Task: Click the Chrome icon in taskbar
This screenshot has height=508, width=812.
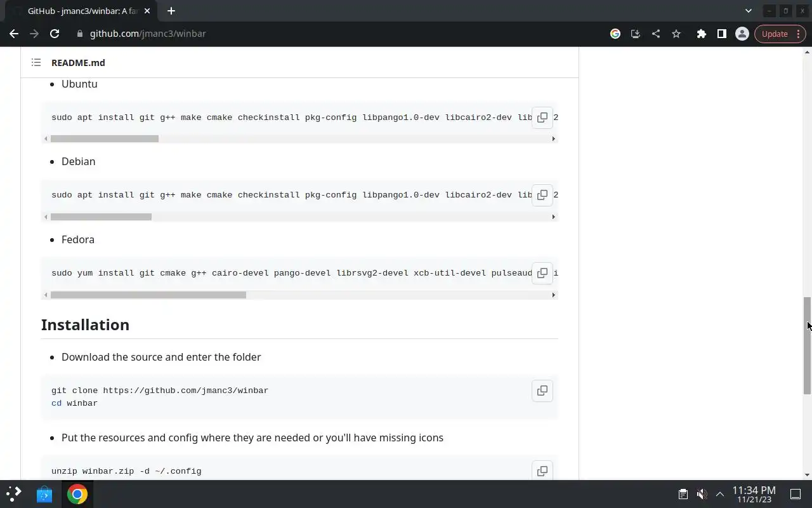Action: point(77,494)
